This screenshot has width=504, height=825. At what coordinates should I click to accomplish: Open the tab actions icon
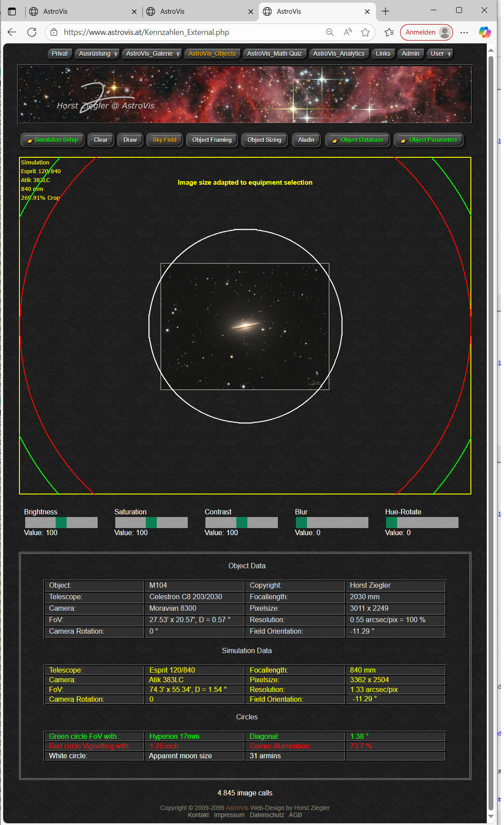point(12,11)
